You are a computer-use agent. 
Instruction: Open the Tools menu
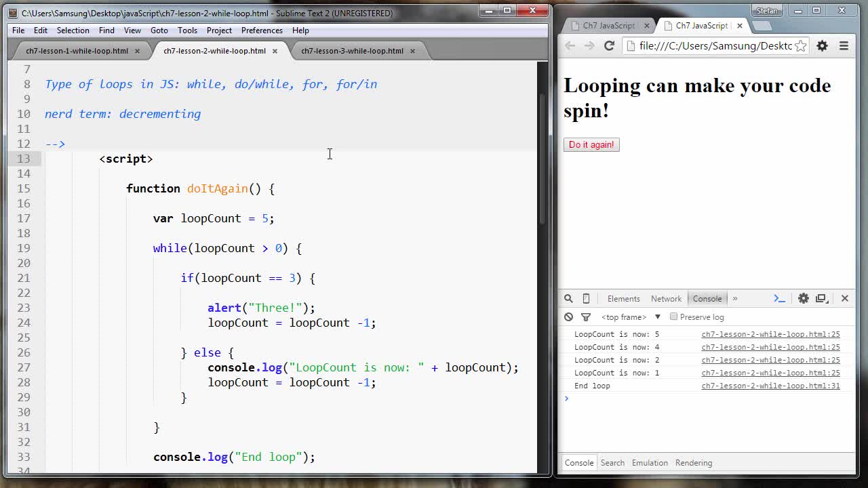(187, 30)
